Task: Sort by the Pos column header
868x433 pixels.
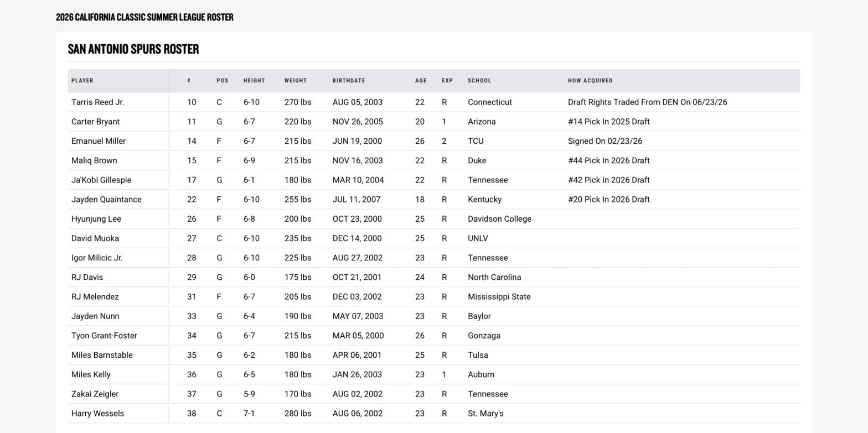Action: click(223, 81)
